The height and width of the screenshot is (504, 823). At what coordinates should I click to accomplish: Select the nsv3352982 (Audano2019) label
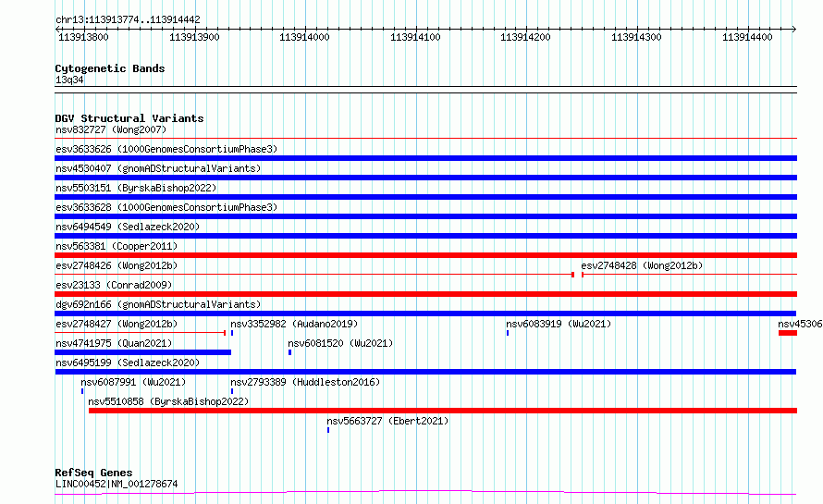(294, 324)
